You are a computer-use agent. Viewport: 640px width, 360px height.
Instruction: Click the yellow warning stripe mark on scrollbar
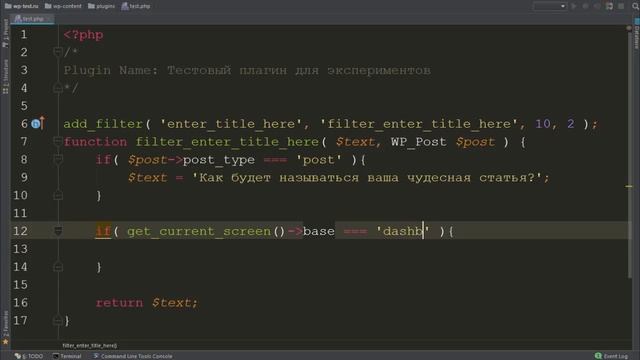(x=629, y=186)
